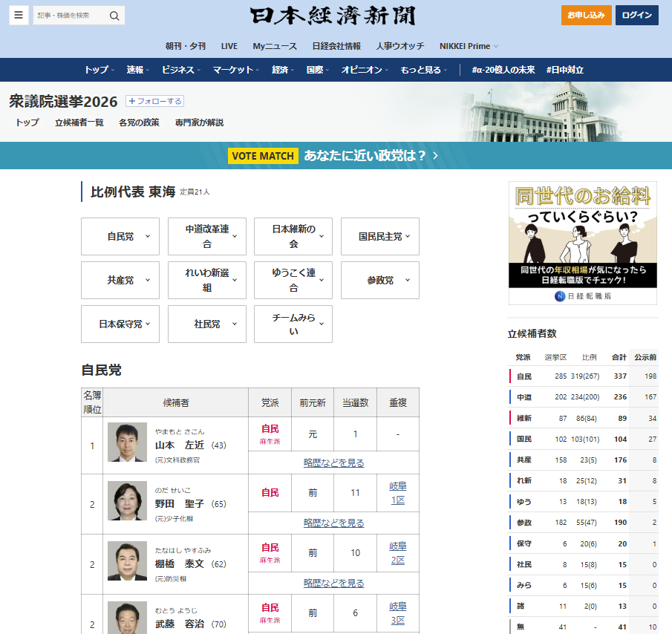Click the 岐阜1区 district link
672x634 pixels.
[397, 494]
